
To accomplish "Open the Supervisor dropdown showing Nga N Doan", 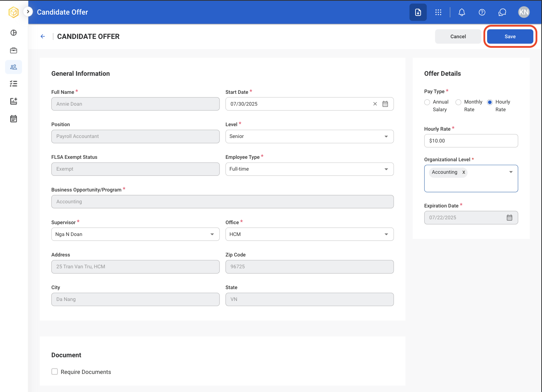I will [135, 234].
